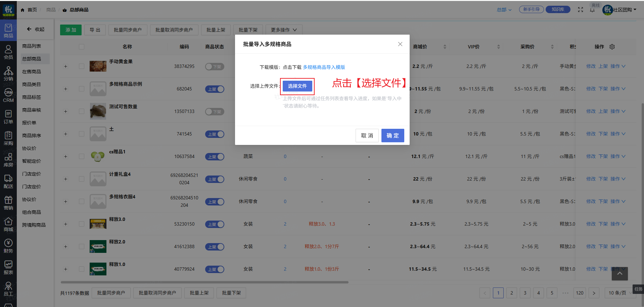Download the 多规格商品导入模版 template link
The image size is (644, 307).
click(324, 67)
